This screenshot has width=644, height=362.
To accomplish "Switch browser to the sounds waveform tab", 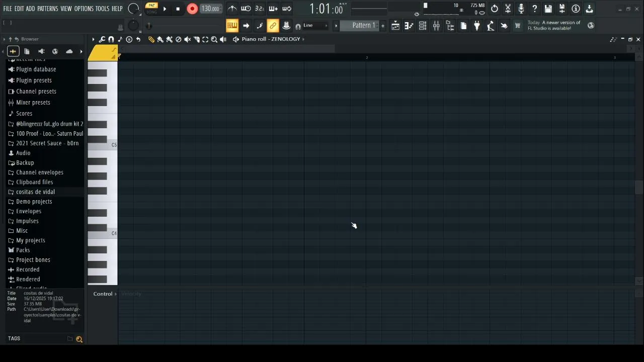I will click(x=13, y=51).
